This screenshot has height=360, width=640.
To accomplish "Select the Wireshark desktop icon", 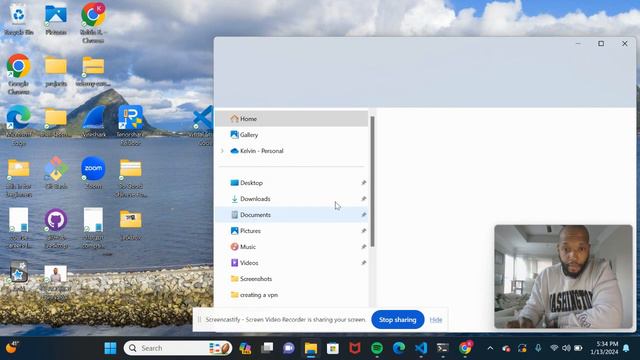I will click(93, 121).
